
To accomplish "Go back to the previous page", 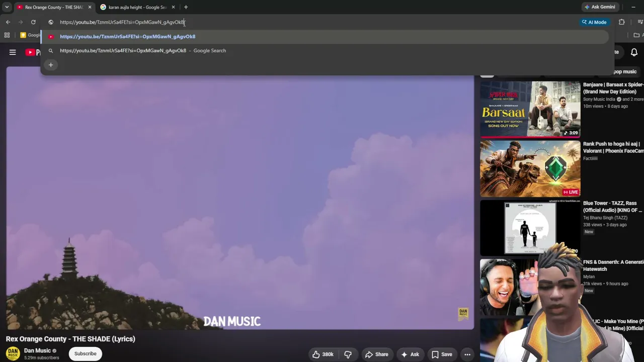I will click(x=8, y=22).
